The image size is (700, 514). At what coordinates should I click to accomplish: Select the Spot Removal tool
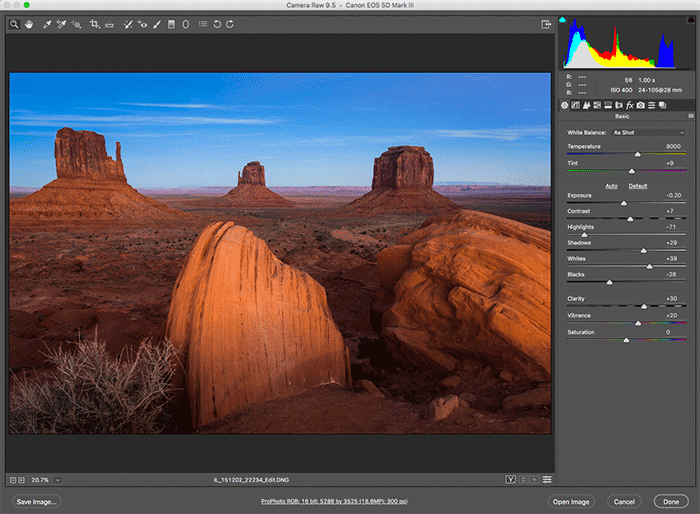(128, 24)
